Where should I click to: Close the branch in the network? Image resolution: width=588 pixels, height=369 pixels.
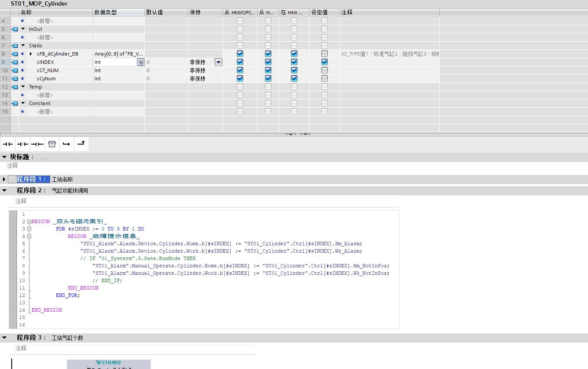coord(81,144)
